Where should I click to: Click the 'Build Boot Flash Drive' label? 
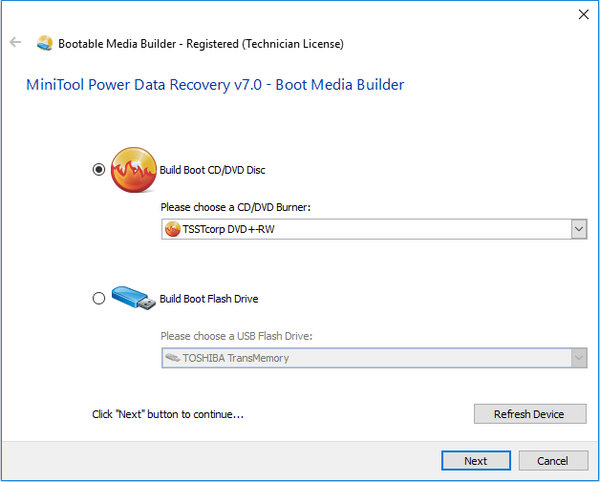coord(209,299)
